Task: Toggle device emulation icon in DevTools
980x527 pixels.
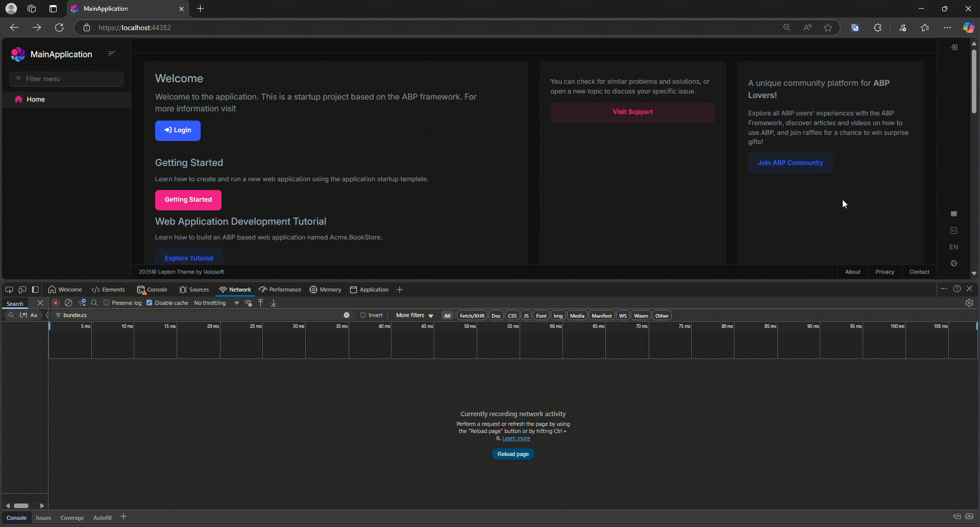Action: tap(22, 290)
